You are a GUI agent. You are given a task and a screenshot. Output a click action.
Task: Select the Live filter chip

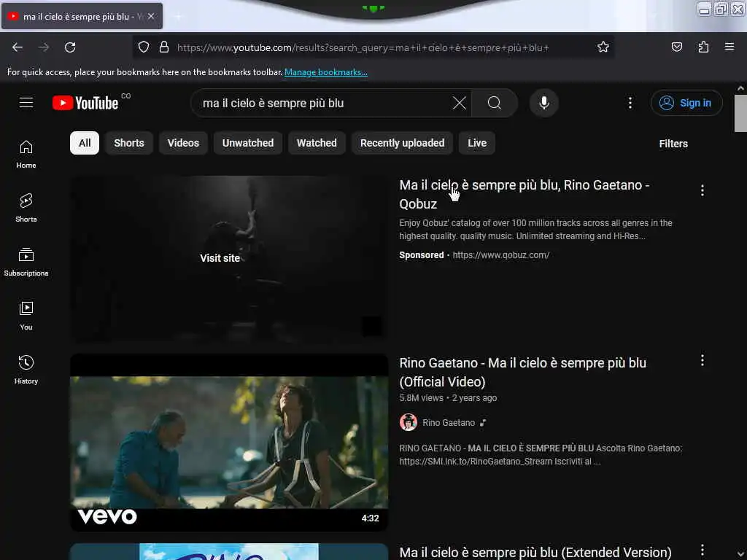477,143
